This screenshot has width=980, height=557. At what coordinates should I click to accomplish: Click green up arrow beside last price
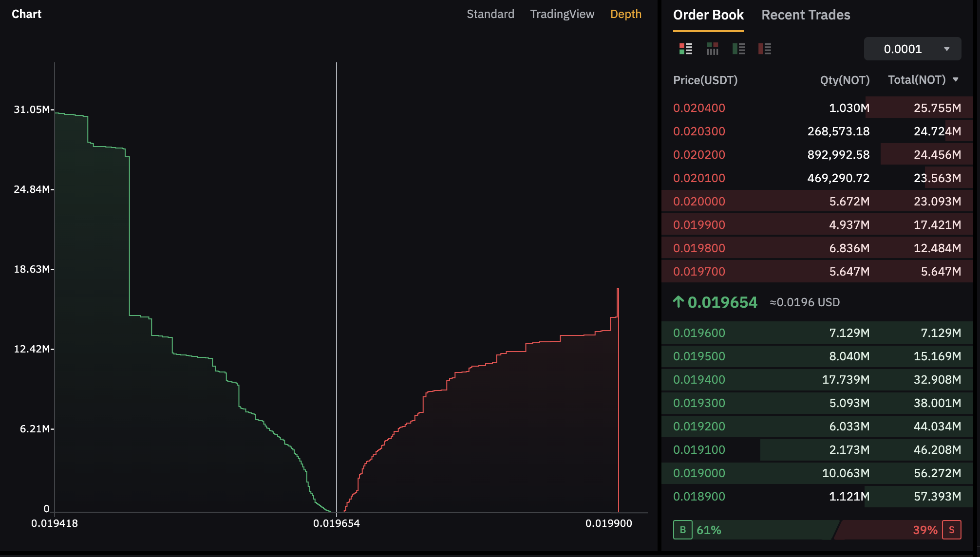[x=678, y=302]
